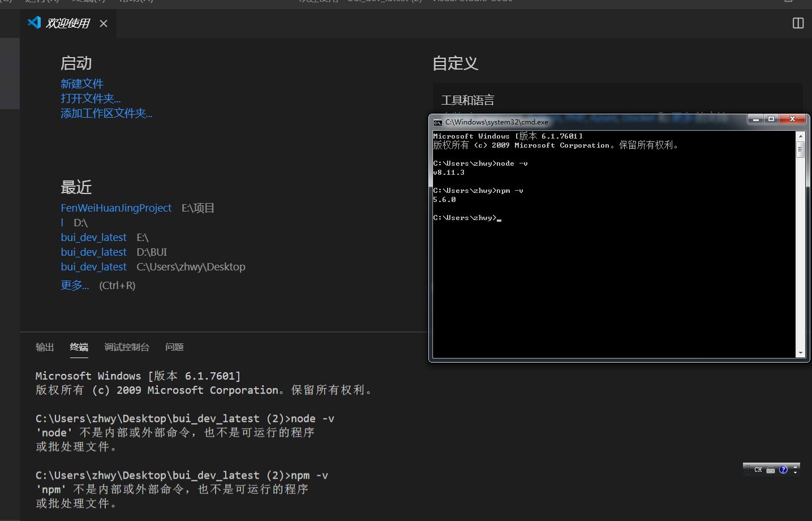Click 'Microsoft Windows [版本 6.1.7601]' in VS Code terminal

click(138, 376)
